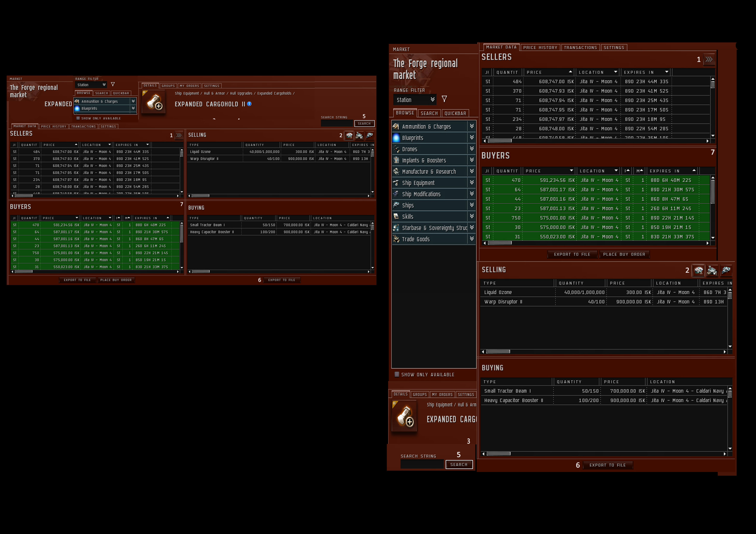Toggle Show Only Available checkbox under category list
This screenshot has width=756, height=534.
(397, 374)
